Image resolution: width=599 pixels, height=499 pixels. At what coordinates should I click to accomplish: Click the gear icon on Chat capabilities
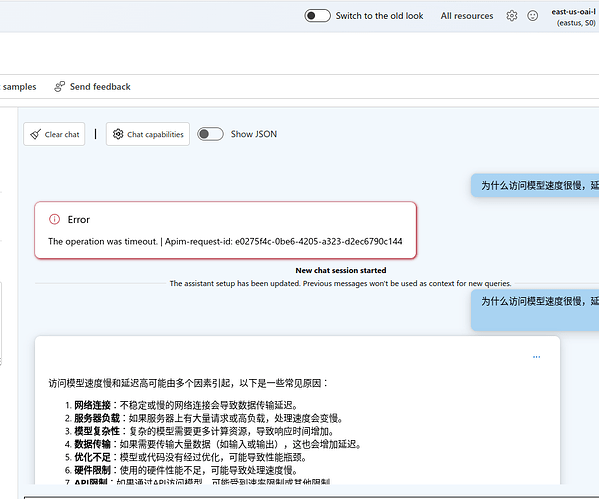click(x=118, y=134)
